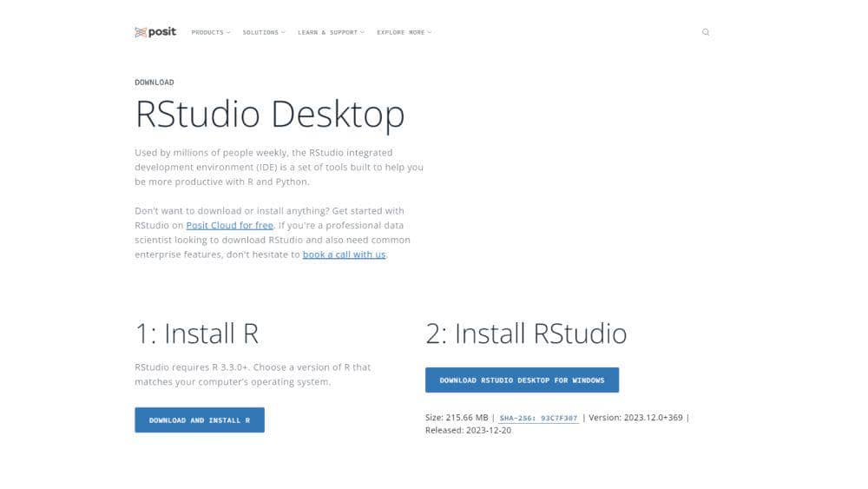
Task: Expand the chevron next to Solutions
Action: (283, 32)
